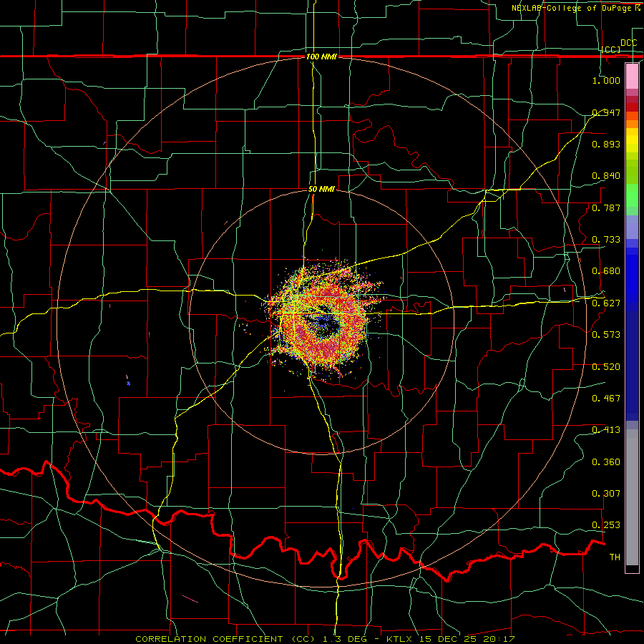Click the 1.000 scale value
Screen dimensions: 644x644
[x=606, y=80]
